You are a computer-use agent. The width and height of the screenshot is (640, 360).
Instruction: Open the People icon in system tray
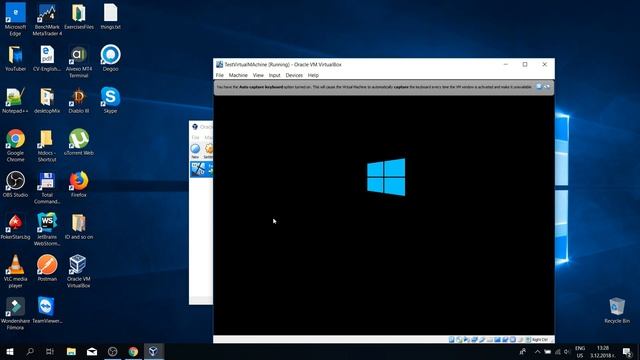click(x=523, y=351)
